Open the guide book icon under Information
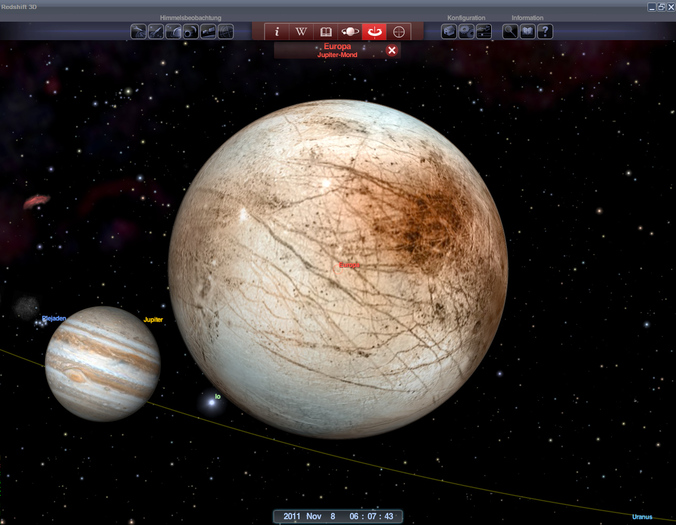 (x=527, y=32)
